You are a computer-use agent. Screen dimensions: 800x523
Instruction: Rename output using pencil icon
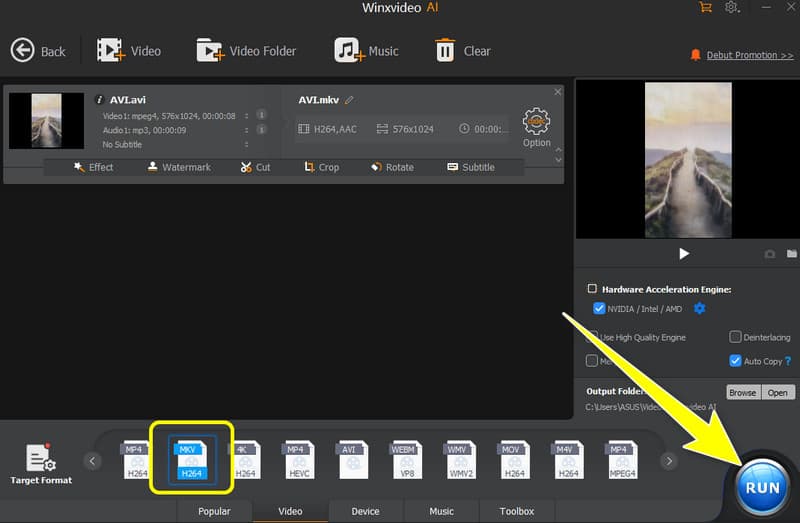(350, 100)
